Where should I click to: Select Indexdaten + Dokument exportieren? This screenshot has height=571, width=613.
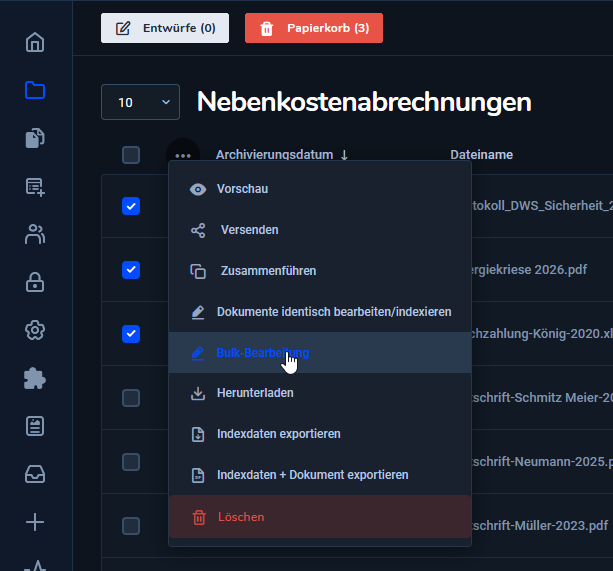(320, 475)
